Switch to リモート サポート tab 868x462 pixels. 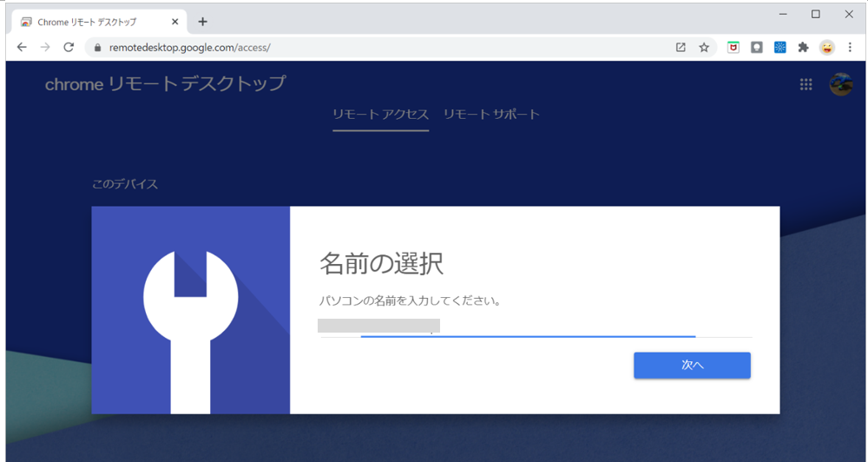click(x=491, y=115)
